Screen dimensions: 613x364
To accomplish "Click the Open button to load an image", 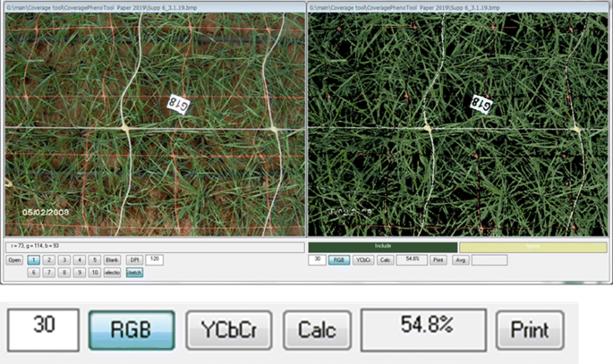I will click(x=14, y=260).
